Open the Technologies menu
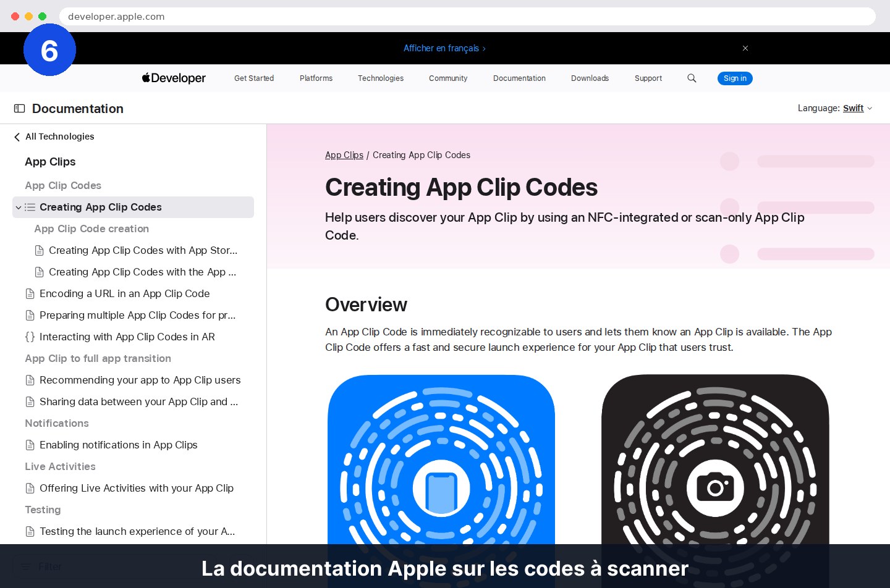Screen dimensions: 890x588 (381, 78)
